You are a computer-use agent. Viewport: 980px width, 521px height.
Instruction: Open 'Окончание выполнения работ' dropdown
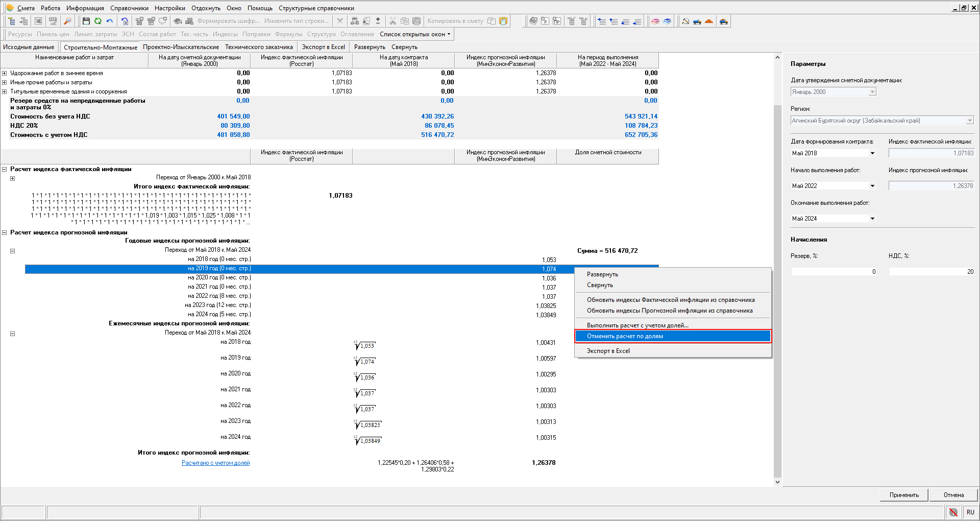[x=872, y=219]
